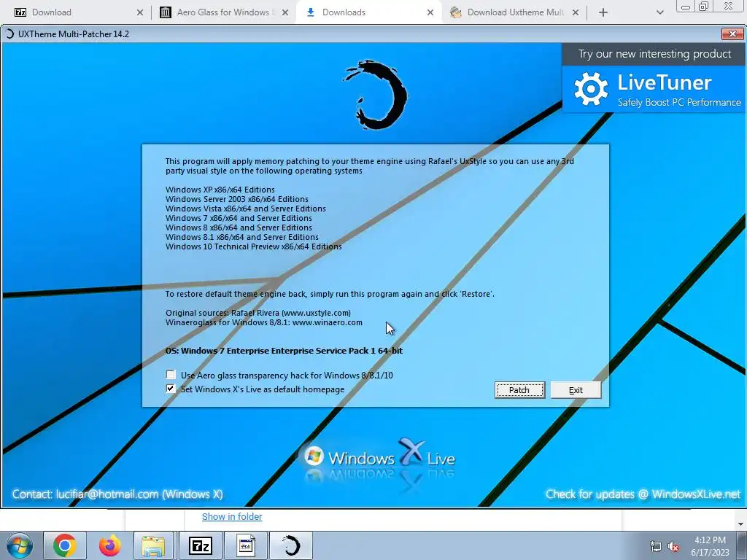Click the LiveTuner gear icon
The image size is (747, 560).
pyautogui.click(x=591, y=89)
